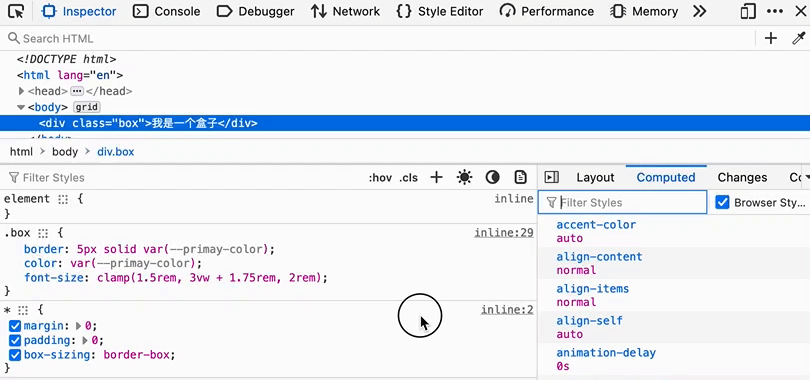Switch to the Console tab
810x380 pixels.
pyautogui.click(x=166, y=11)
